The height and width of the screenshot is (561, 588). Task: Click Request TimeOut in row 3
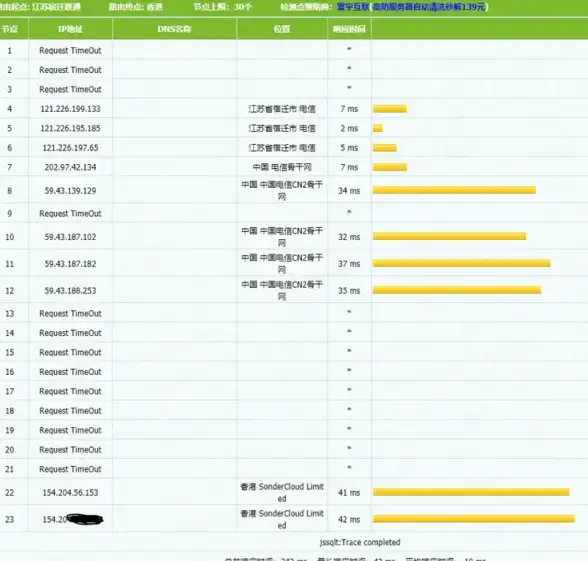click(70, 90)
